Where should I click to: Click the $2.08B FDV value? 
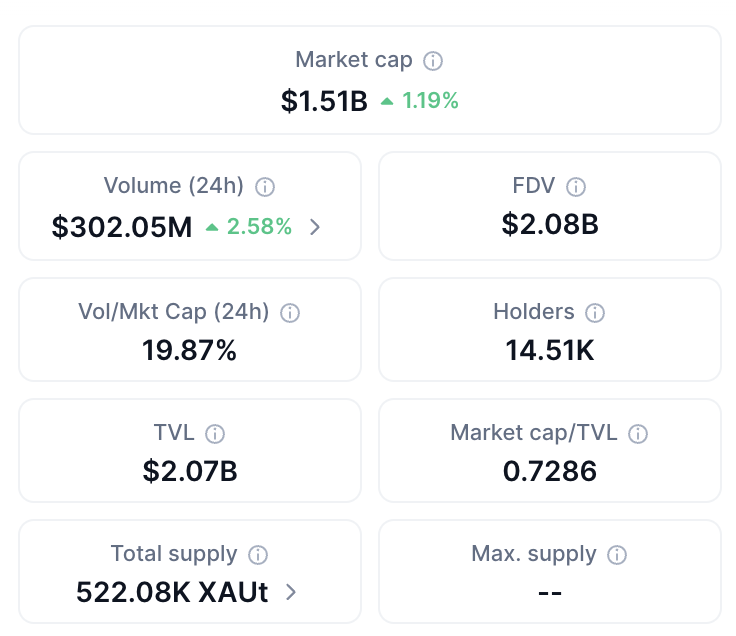tap(550, 224)
